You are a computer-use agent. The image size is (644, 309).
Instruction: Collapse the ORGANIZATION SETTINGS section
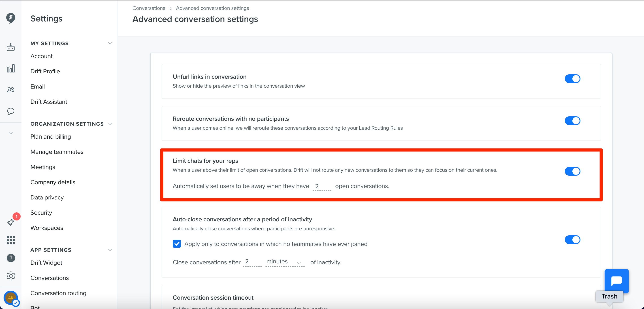point(110,123)
